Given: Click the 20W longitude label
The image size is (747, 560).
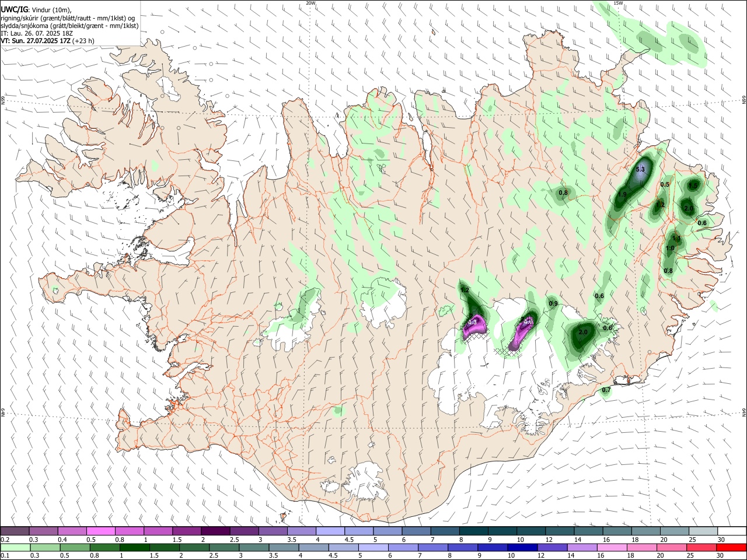Looking at the screenshot, I should pyautogui.click(x=310, y=3).
